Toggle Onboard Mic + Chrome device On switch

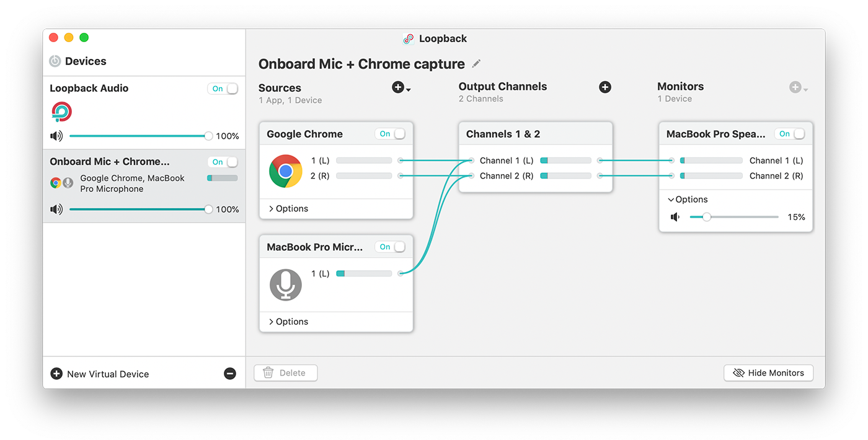223,162
